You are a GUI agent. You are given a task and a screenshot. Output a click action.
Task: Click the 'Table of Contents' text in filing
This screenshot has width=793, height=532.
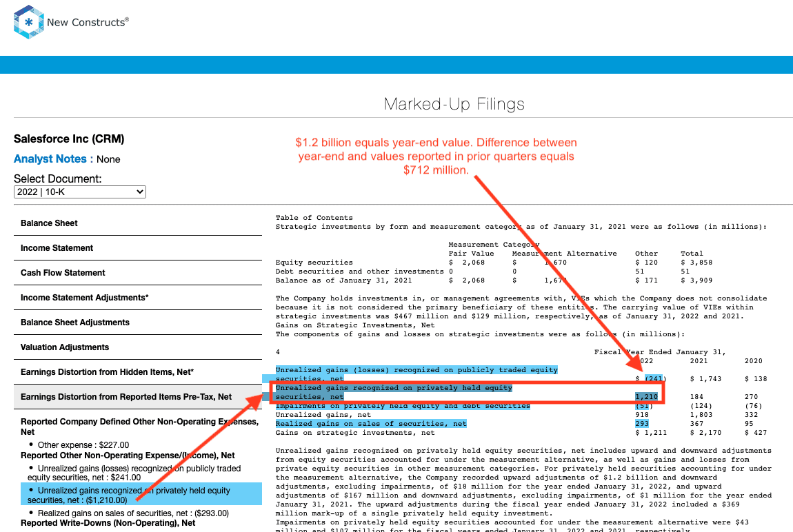[x=314, y=218]
